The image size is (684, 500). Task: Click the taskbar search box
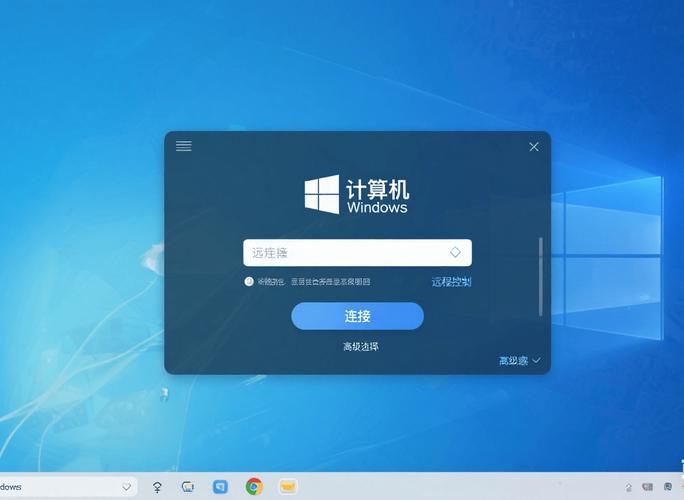coord(68,486)
